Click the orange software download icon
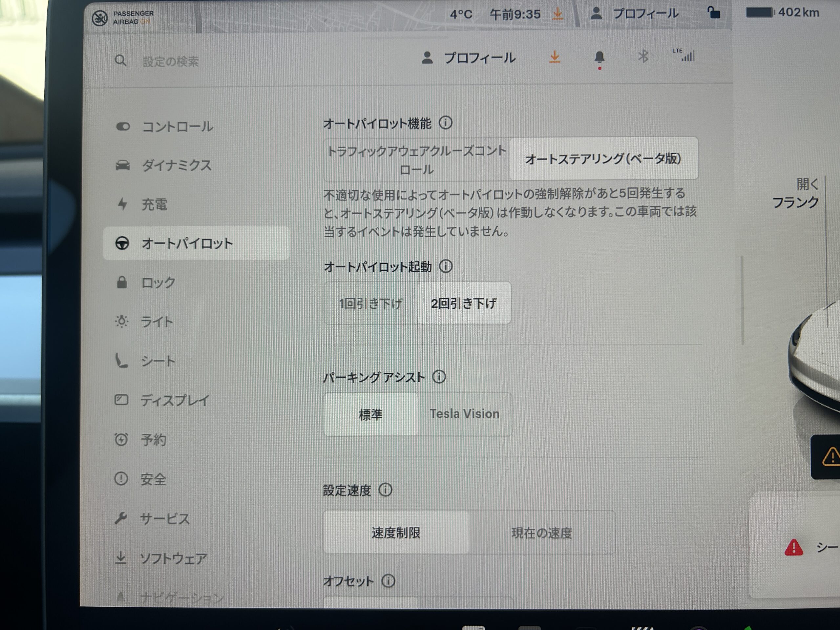840x630 pixels. [x=555, y=57]
